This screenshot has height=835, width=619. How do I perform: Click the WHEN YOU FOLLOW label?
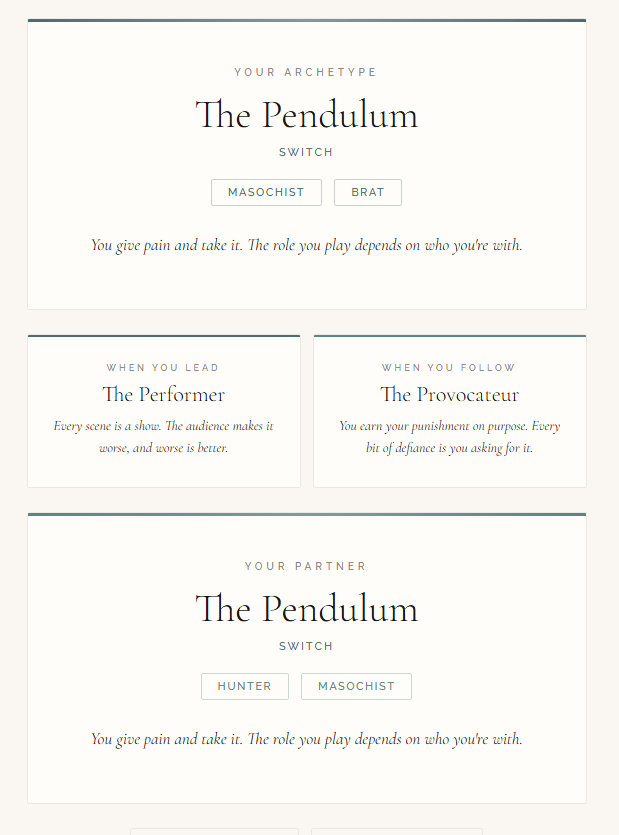click(449, 368)
